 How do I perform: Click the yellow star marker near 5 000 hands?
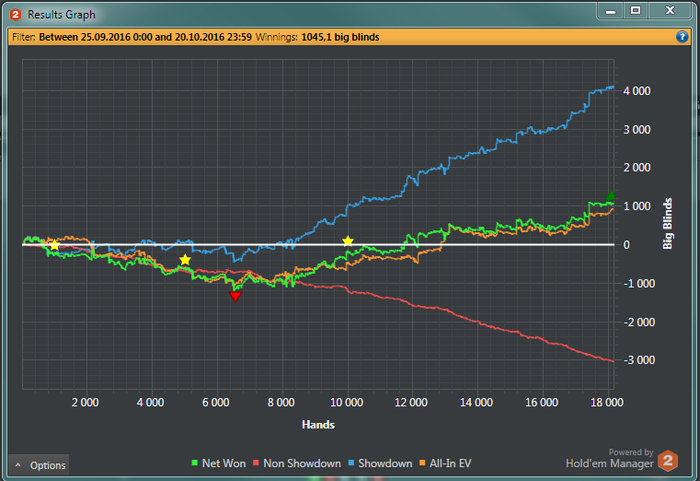click(x=185, y=260)
